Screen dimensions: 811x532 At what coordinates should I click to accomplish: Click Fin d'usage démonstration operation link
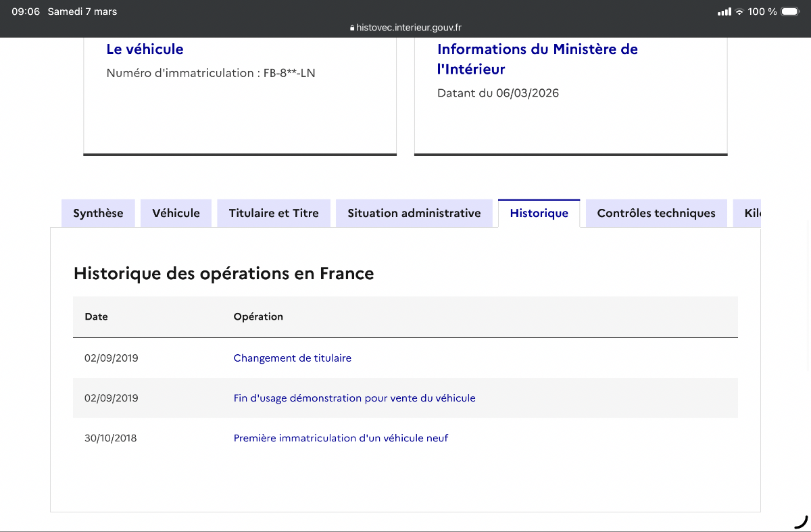click(355, 398)
